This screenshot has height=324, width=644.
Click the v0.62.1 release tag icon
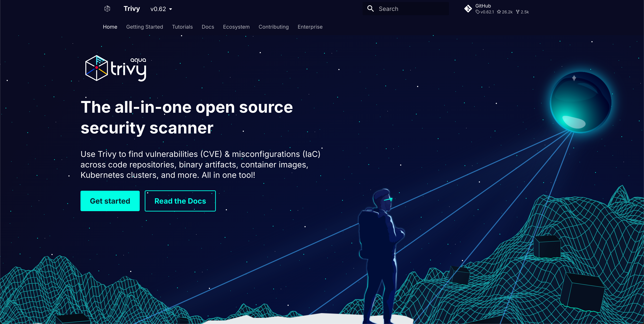click(477, 12)
